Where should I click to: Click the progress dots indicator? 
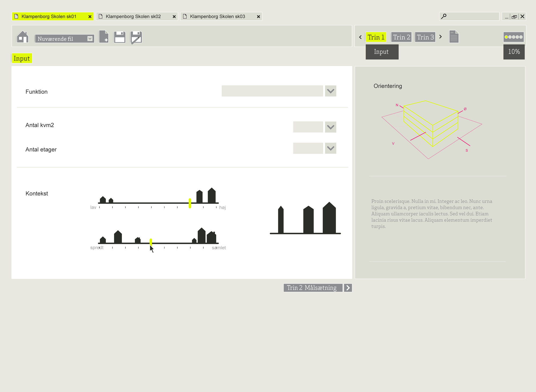point(513,37)
